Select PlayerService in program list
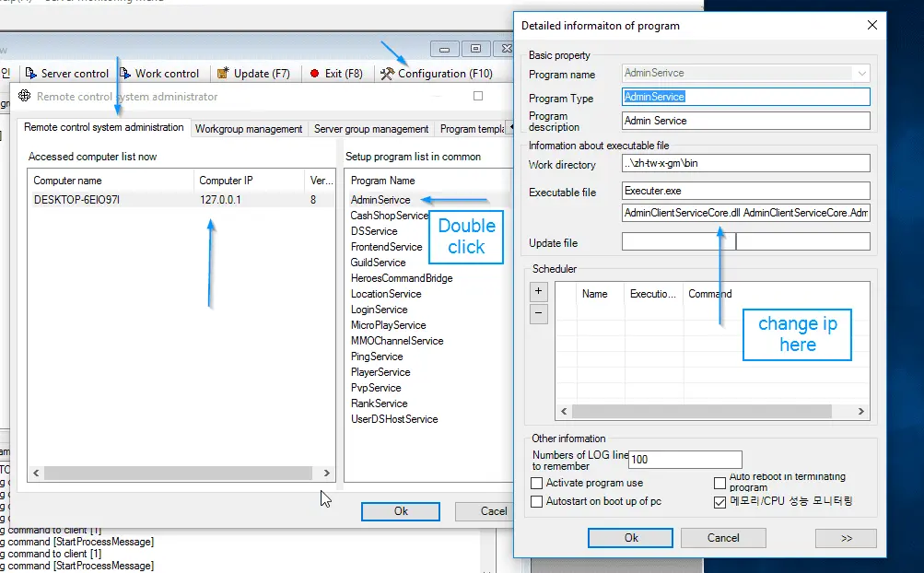This screenshot has height=573, width=924. point(380,372)
